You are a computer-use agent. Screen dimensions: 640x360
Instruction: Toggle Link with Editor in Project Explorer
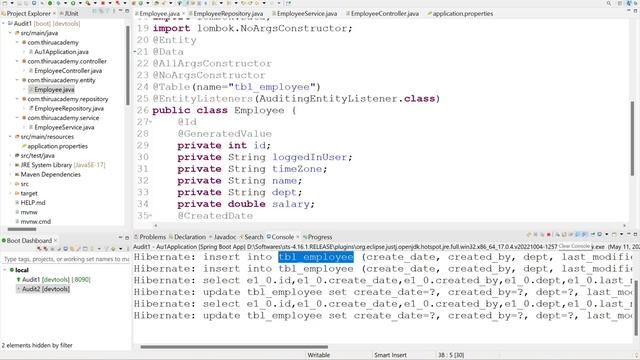tap(100, 11)
